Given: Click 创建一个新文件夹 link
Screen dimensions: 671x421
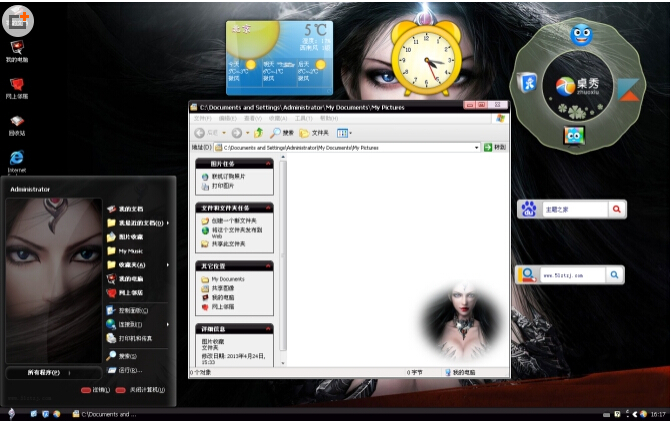Looking at the screenshot, I should click(234, 221).
